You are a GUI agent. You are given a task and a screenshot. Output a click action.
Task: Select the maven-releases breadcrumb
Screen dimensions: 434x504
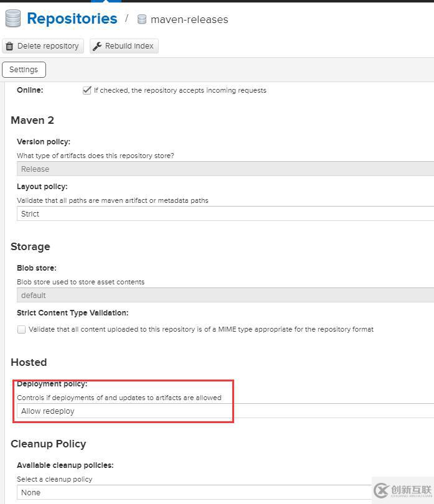tap(189, 20)
